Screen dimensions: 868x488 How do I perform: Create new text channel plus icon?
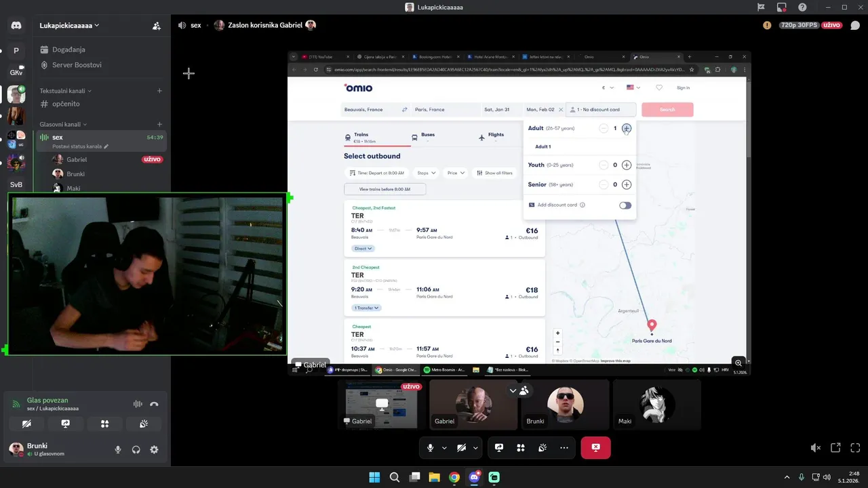(x=159, y=91)
